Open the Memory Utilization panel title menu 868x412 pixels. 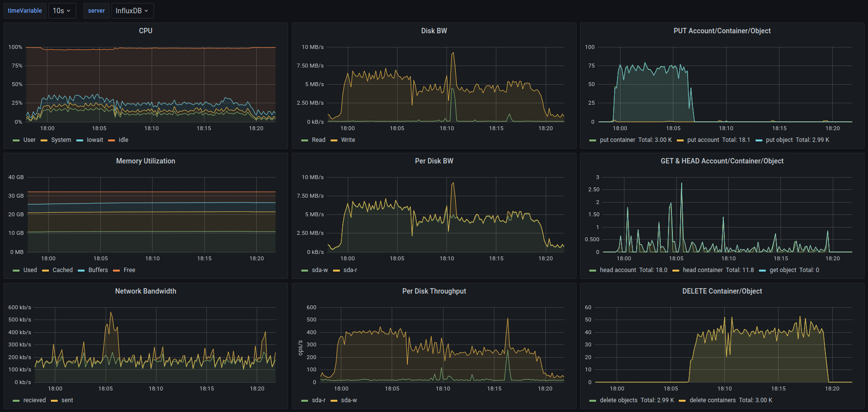[x=145, y=161]
